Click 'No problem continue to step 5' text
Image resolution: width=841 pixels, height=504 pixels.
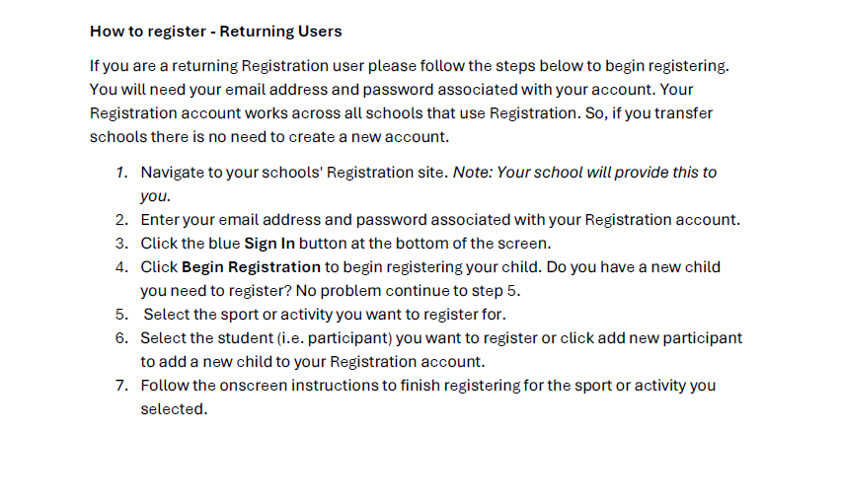click(406, 291)
